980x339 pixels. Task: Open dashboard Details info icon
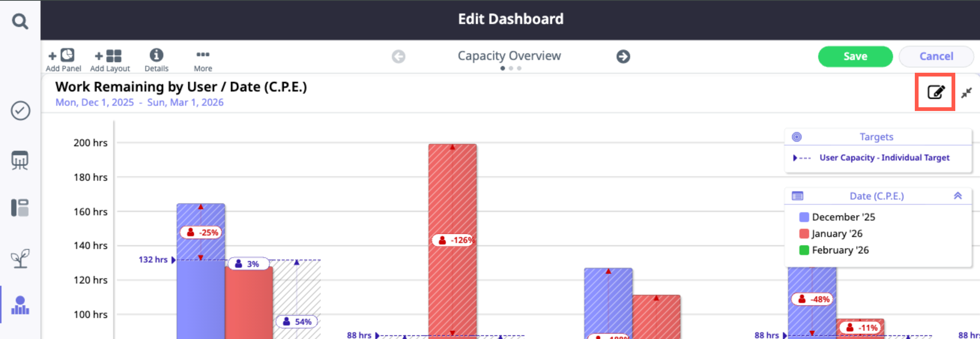coord(156,60)
